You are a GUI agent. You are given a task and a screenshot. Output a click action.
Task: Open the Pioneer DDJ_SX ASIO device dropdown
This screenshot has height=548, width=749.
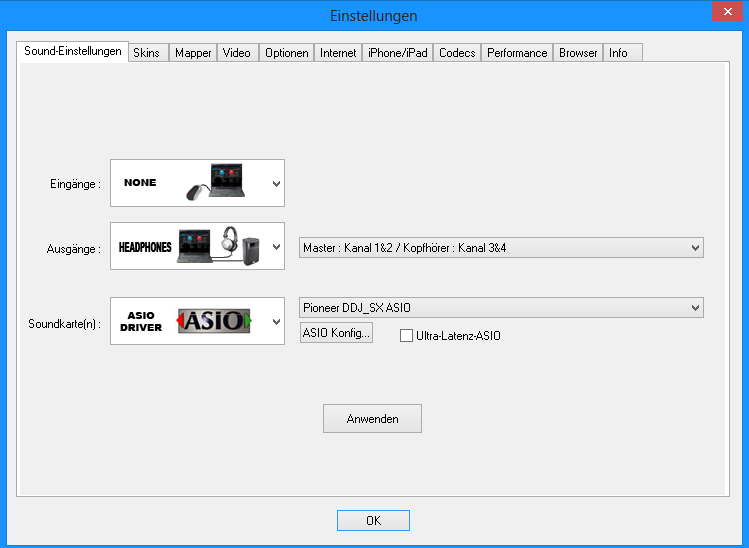[501, 307]
